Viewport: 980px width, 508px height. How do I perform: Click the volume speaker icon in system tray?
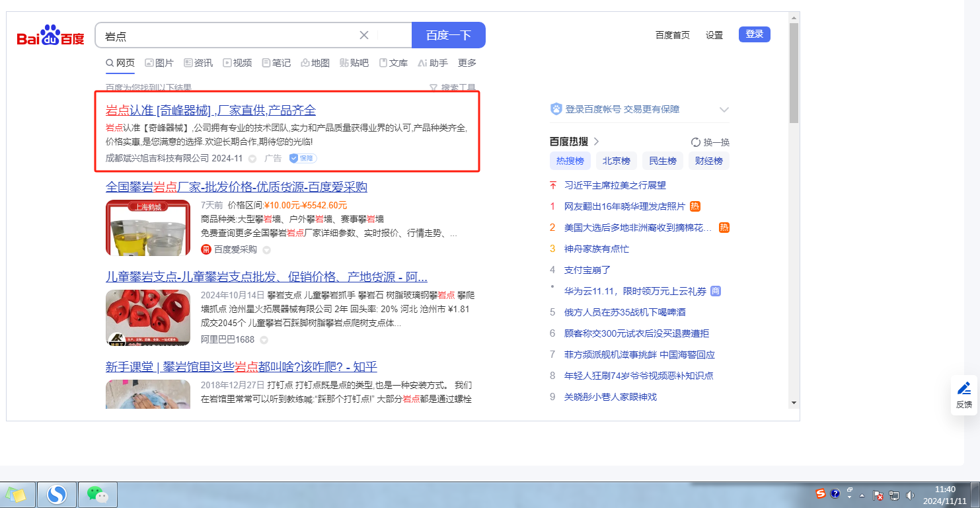click(910, 495)
